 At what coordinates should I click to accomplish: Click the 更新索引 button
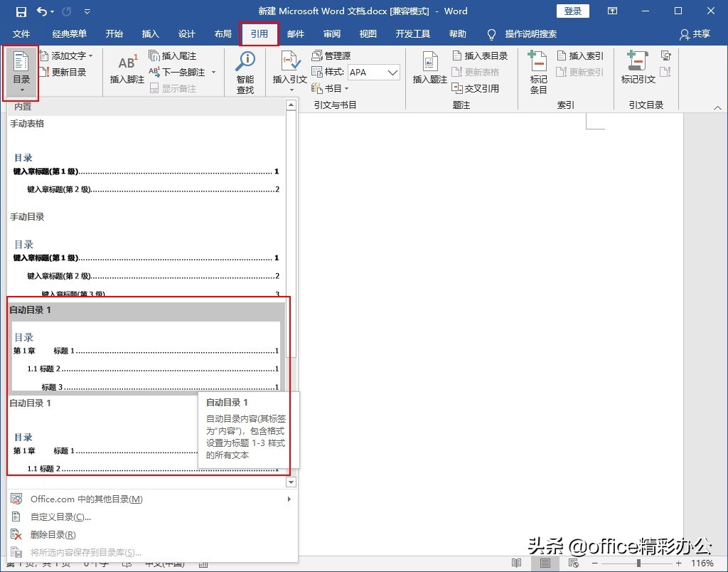580,72
